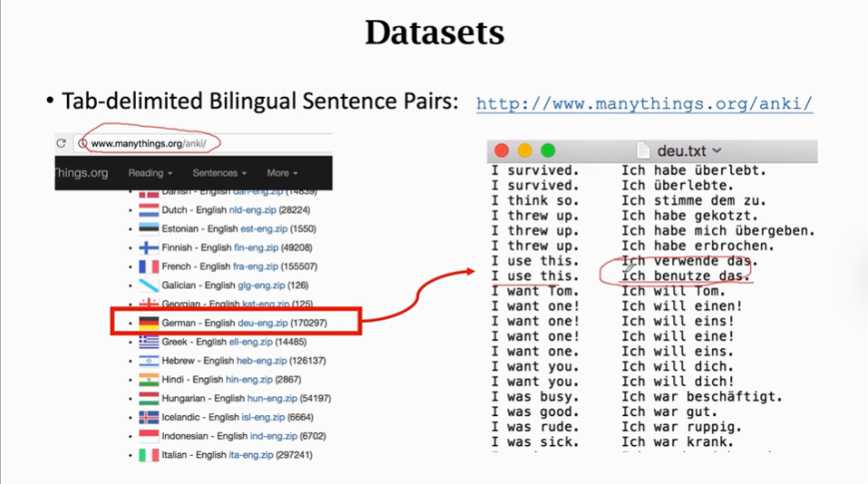
Task: Expand the deu.txt title dropdown chevron
Action: coord(717,150)
